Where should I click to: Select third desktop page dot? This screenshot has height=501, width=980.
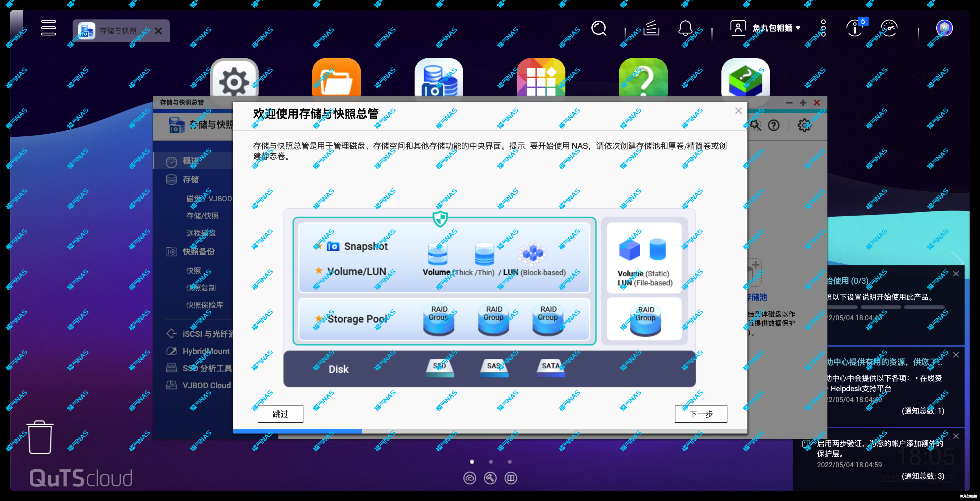[509, 462]
